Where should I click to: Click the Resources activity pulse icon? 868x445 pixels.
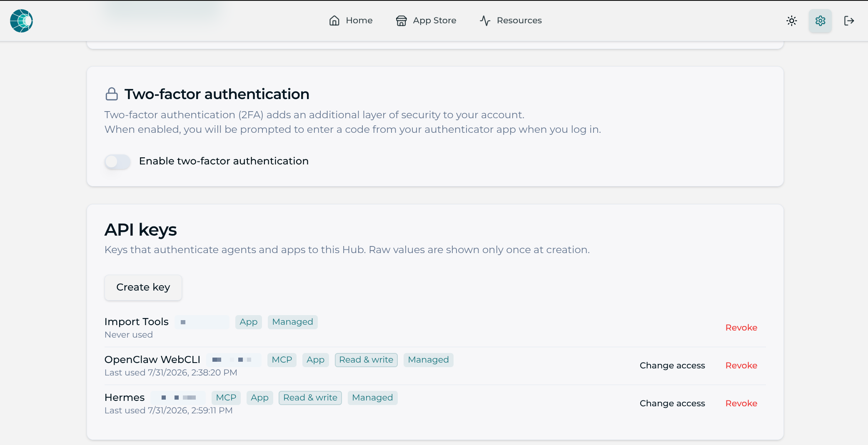(x=485, y=21)
